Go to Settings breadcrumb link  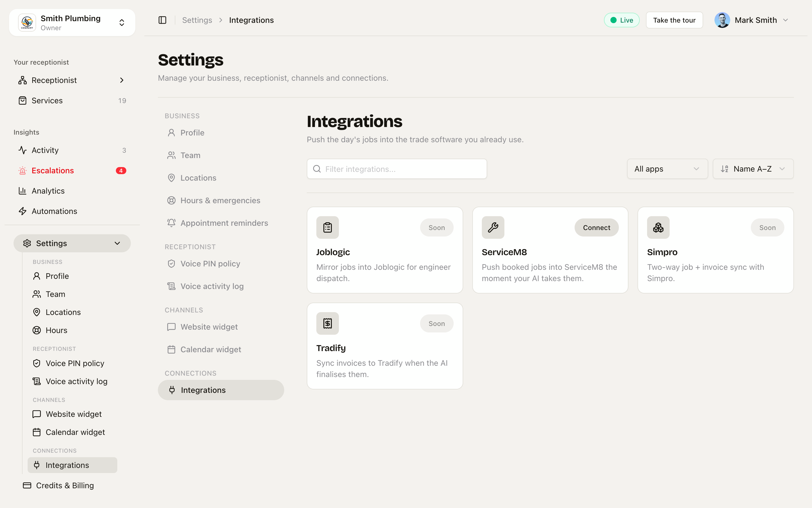pyautogui.click(x=197, y=20)
